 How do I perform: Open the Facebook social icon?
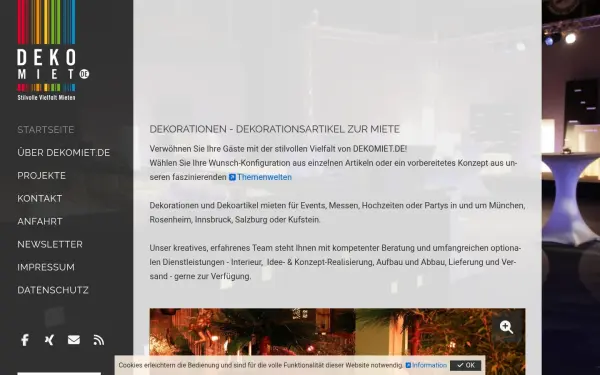[x=25, y=340]
